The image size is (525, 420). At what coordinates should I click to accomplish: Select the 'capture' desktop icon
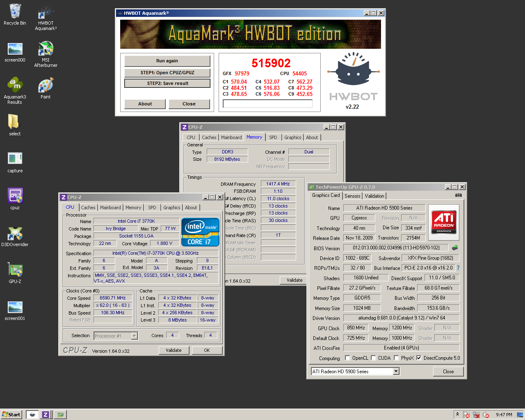click(15, 162)
